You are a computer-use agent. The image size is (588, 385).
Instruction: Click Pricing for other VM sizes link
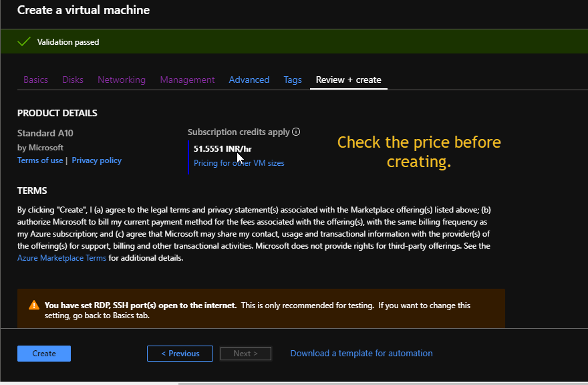click(239, 163)
